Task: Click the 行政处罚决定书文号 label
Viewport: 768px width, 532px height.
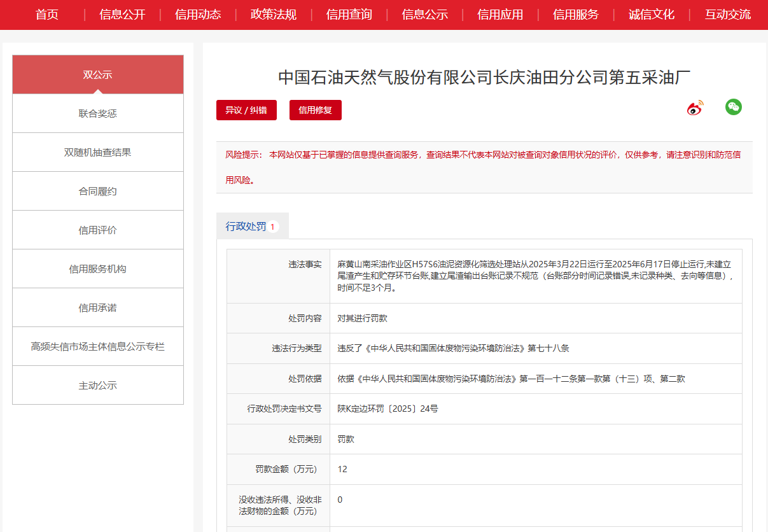Action: 284,409
